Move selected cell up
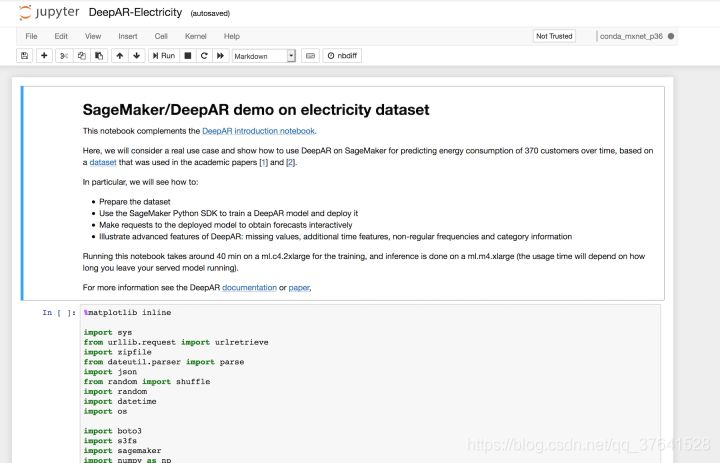Screen dimensions: 720x463 pyautogui.click(x=119, y=56)
